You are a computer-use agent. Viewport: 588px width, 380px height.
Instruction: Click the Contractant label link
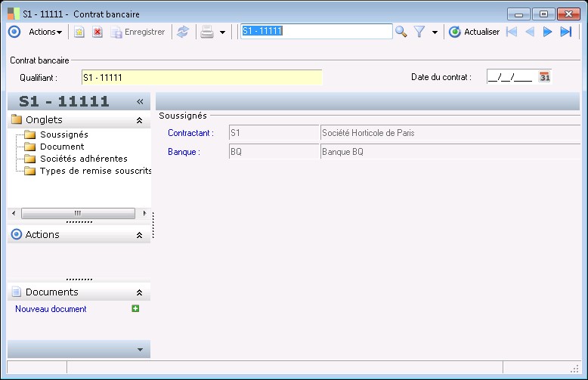pos(190,133)
